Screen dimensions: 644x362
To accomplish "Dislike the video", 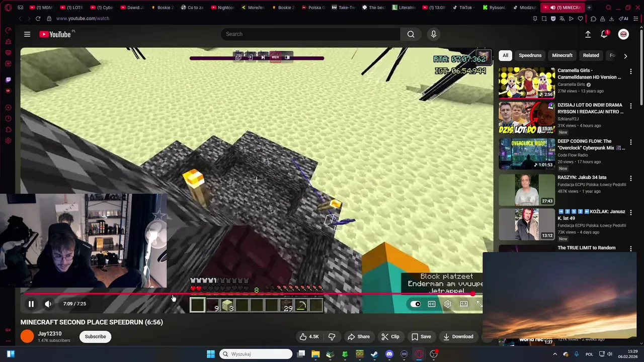I will (332, 337).
